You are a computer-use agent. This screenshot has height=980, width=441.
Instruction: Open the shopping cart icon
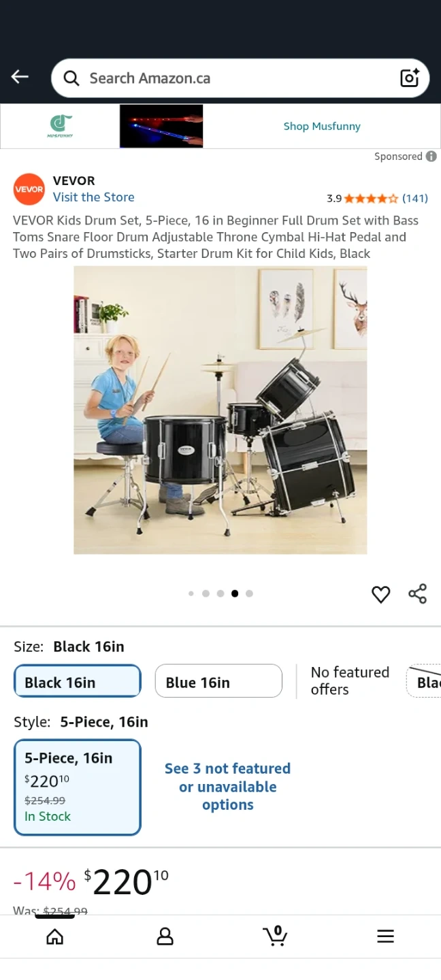coord(275,936)
